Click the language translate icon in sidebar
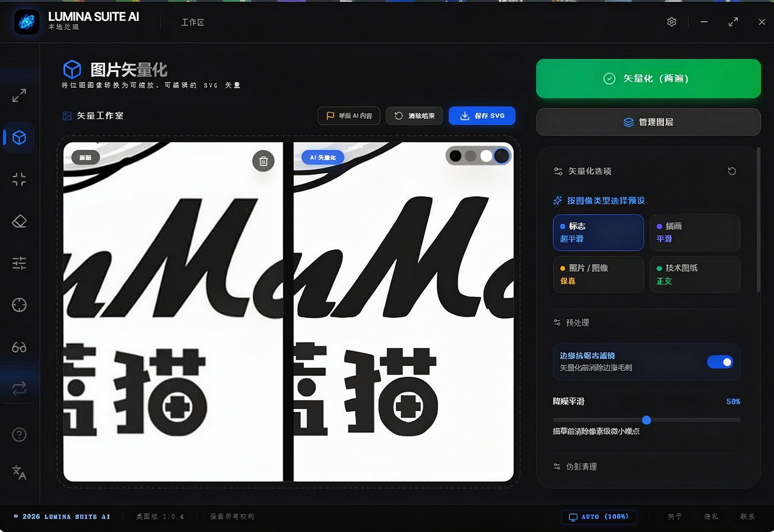774x532 pixels. coord(19,472)
